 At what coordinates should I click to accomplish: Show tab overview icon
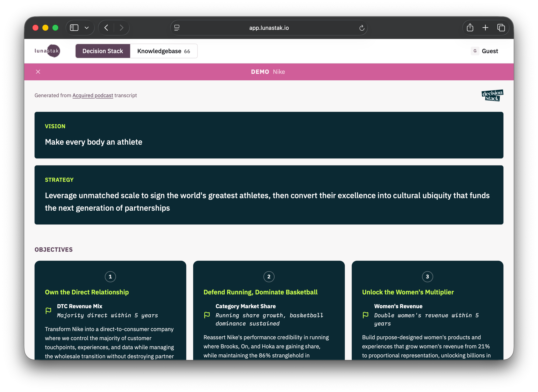point(501,28)
